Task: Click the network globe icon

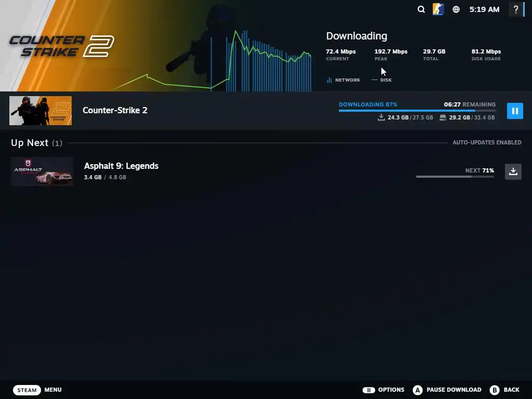Action: [456, 9]
